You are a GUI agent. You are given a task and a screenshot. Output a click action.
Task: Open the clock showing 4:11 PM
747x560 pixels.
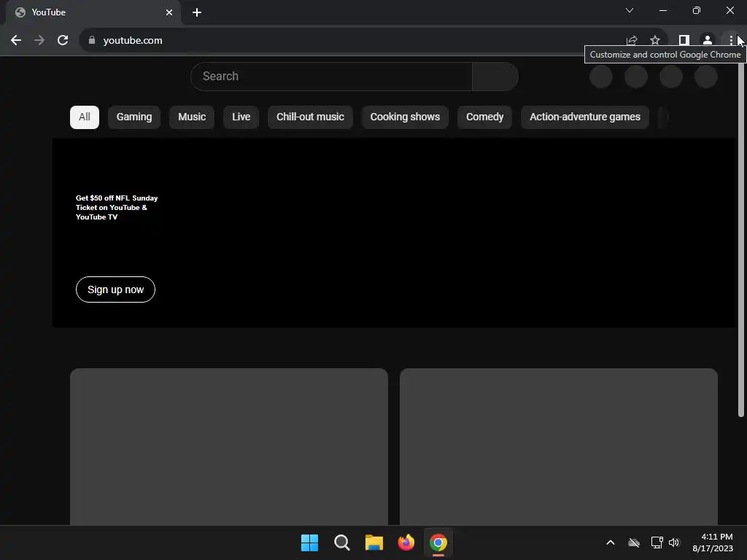click(x=713, y=542)
